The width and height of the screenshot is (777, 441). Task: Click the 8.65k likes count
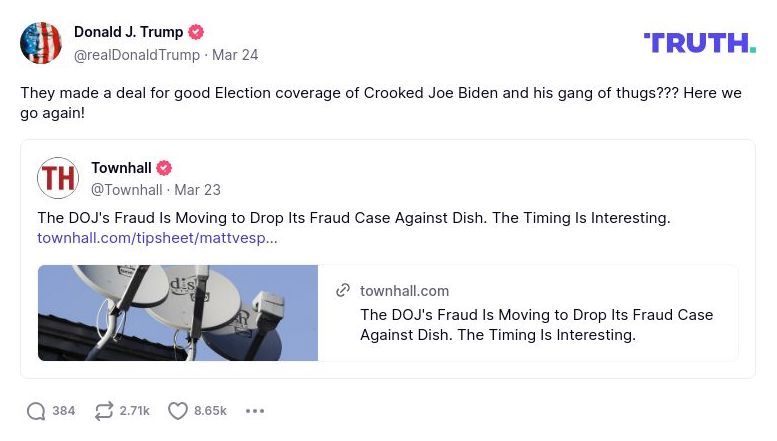(x=210, y=411)
